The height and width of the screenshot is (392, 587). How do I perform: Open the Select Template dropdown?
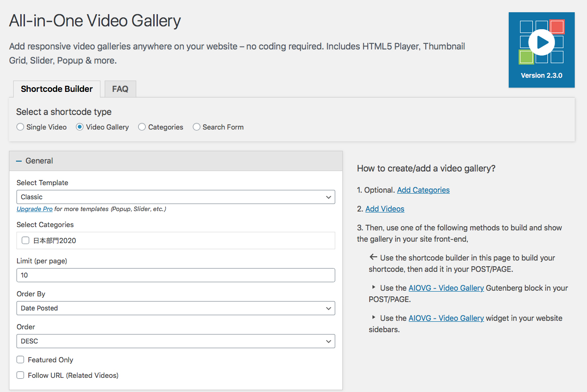[x=175, y=197]
